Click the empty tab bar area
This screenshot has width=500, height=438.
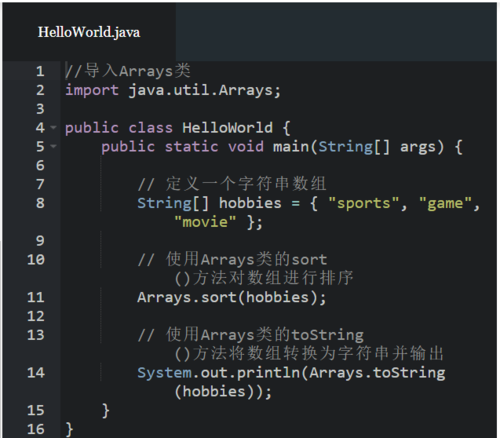[x=336, y=32]
